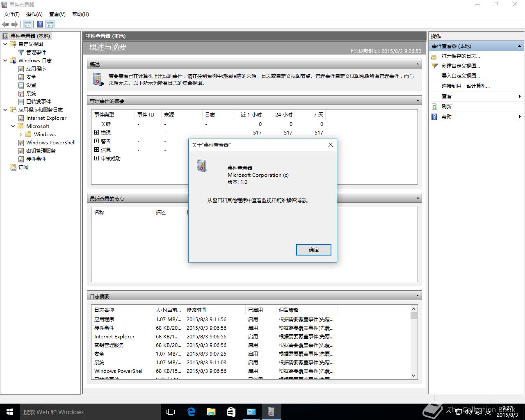Select Windows PowerShell log in tree
Image resolution: width=525 pixels, height=420 pixels.
pyautogui.click(x=51, y=142)
